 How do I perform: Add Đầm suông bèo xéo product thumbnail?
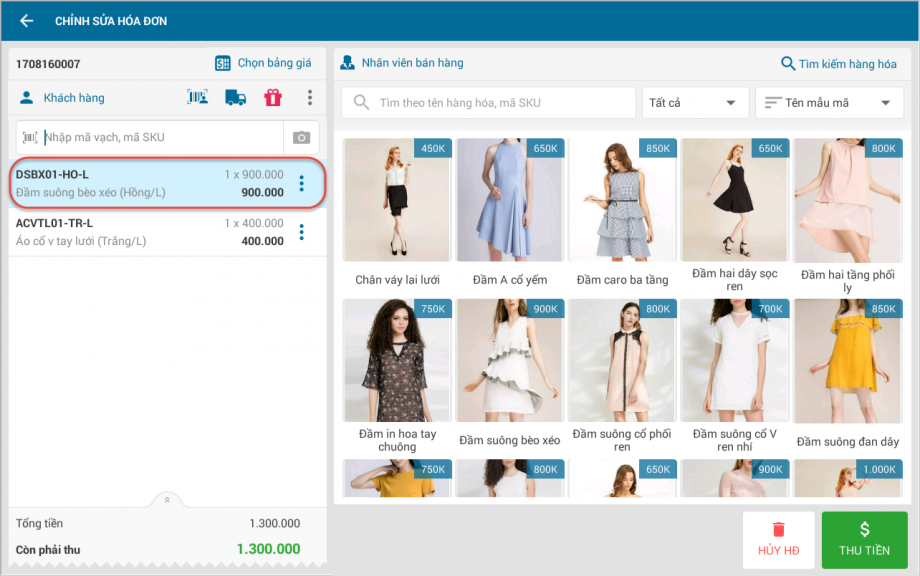tap(510, 360)
